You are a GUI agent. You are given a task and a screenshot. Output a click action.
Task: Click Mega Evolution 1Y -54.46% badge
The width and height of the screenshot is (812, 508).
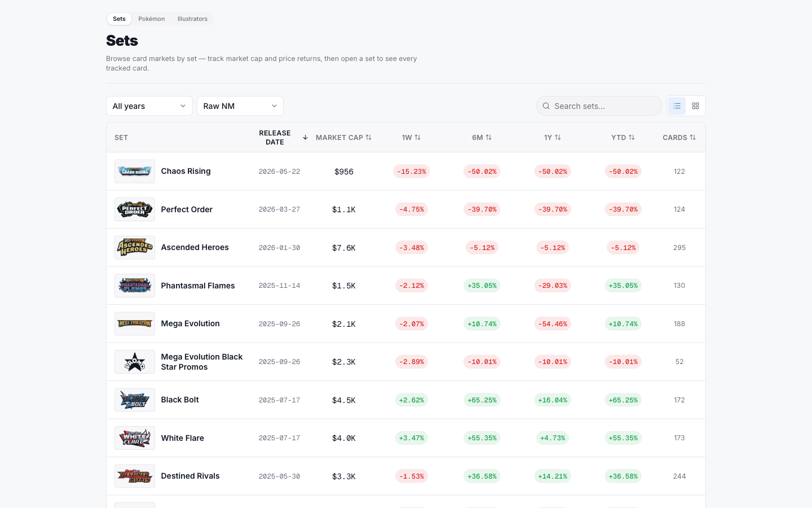553,324
